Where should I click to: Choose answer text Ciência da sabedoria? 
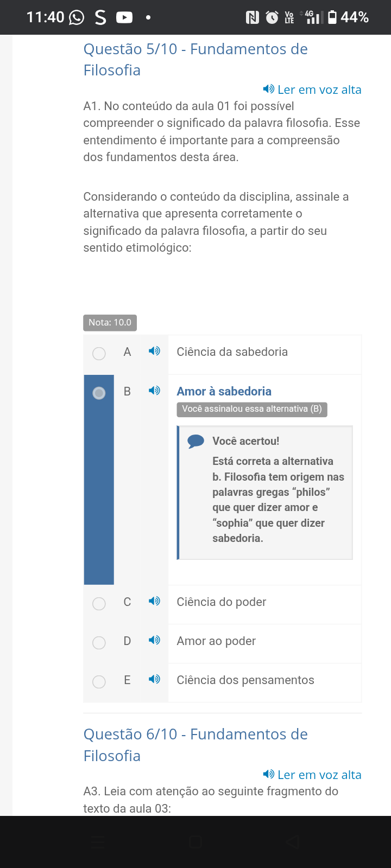coord(232,352)
